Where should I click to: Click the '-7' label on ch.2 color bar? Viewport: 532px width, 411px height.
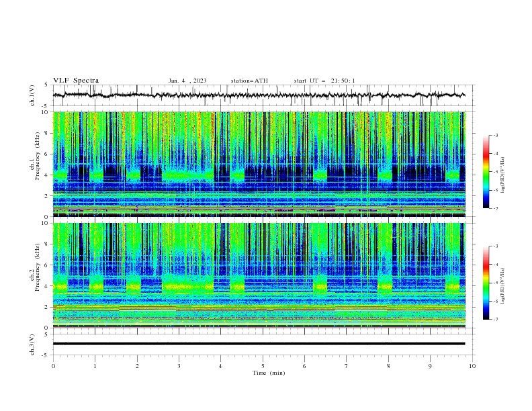495,320
